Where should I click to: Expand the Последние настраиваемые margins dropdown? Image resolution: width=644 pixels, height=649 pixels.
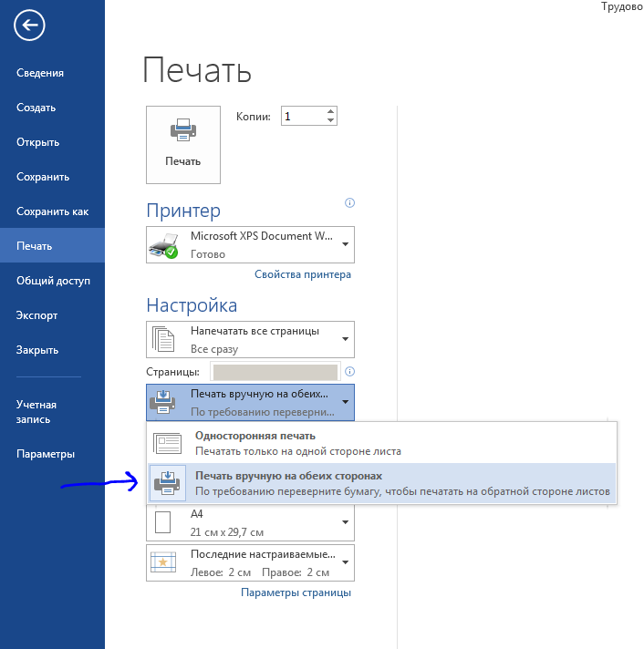tap(250, 562)
